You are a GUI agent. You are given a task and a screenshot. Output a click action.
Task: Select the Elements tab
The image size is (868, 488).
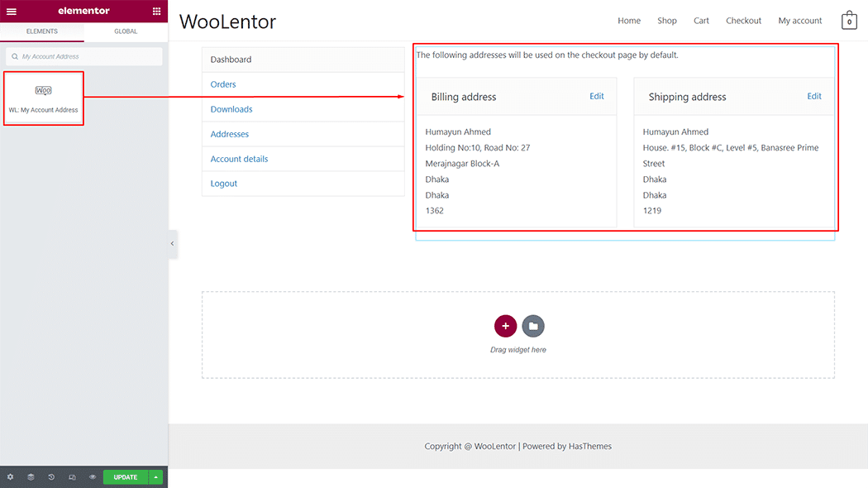42,31
